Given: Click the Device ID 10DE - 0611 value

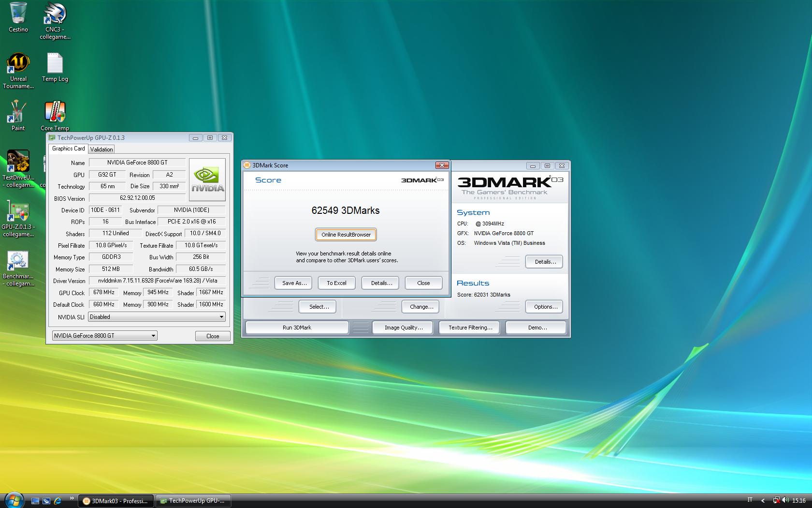Looking at the screenshot, I should point(105,210).
